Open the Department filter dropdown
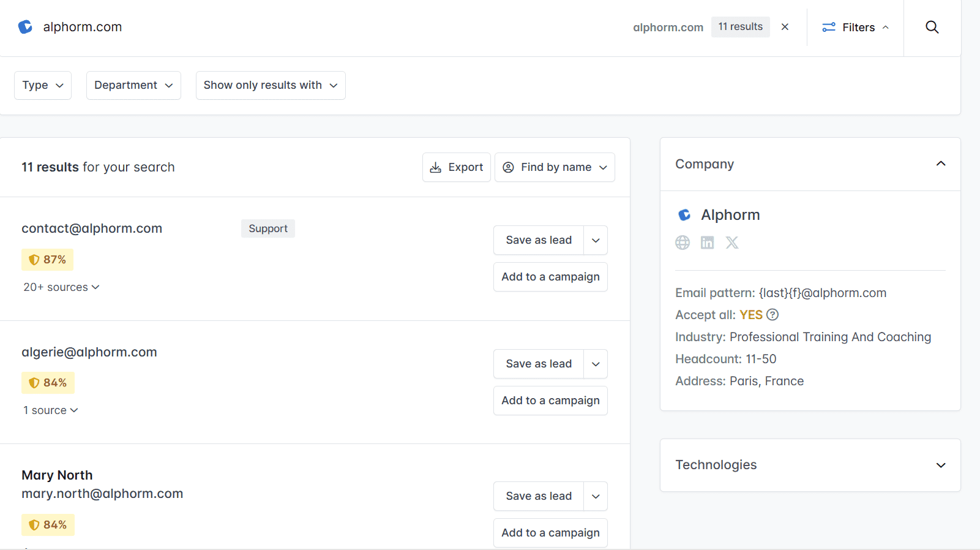980x550 pixels. (x=133, y=85)
